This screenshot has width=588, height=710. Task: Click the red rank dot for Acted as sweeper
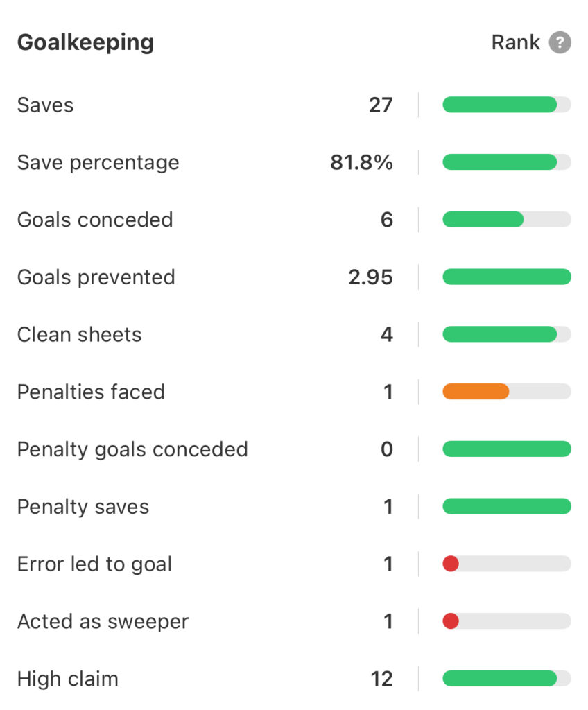point(451,621)
